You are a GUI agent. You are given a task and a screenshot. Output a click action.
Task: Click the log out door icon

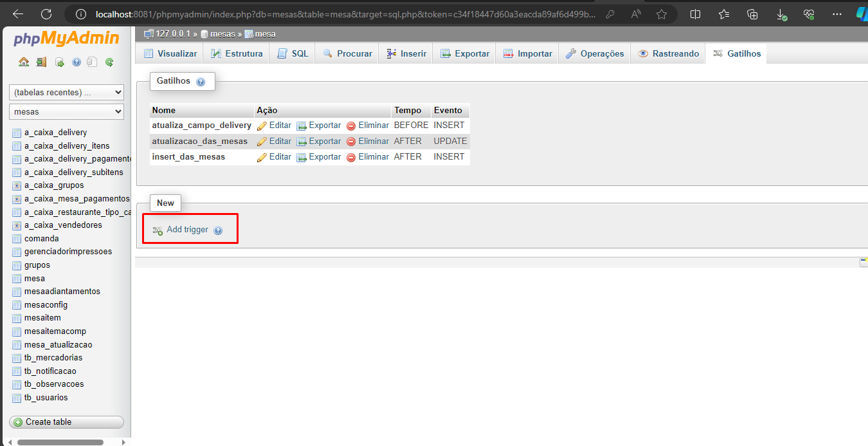click(41, 62)
